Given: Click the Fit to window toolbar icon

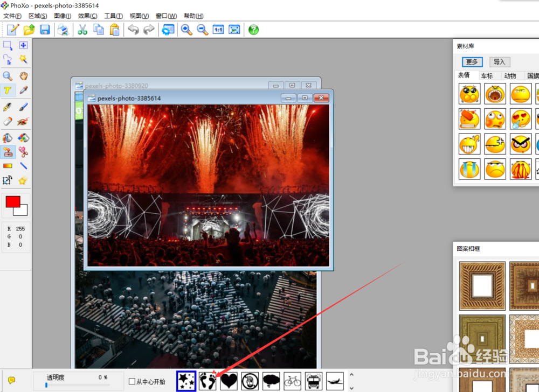Looking at the screenshot, I should pyautogui.click(x=234, y=30).
